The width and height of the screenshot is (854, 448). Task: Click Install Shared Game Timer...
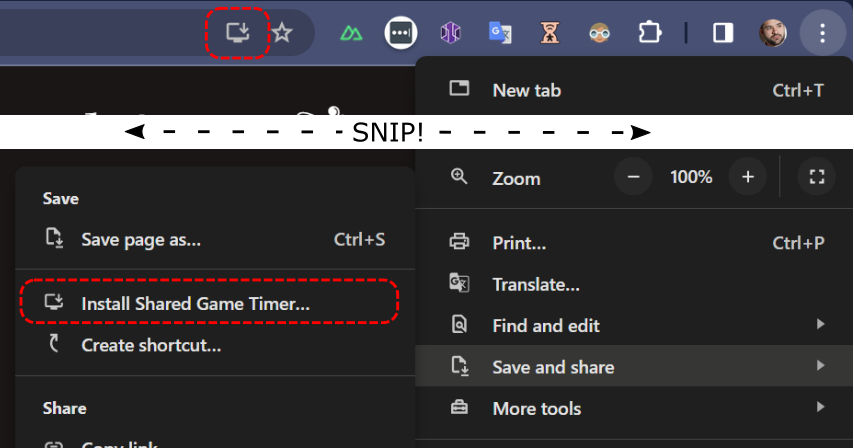(195, 303)
